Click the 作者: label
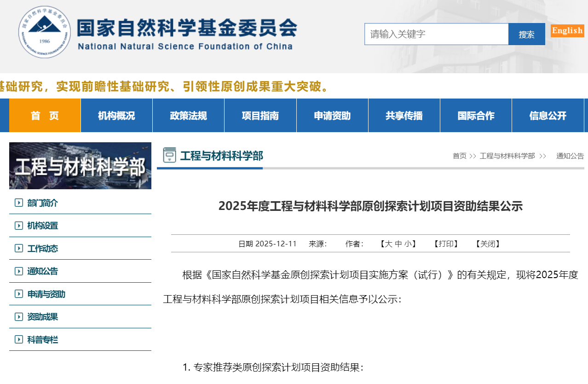This screenshot has width=588, height=384. 355,244
